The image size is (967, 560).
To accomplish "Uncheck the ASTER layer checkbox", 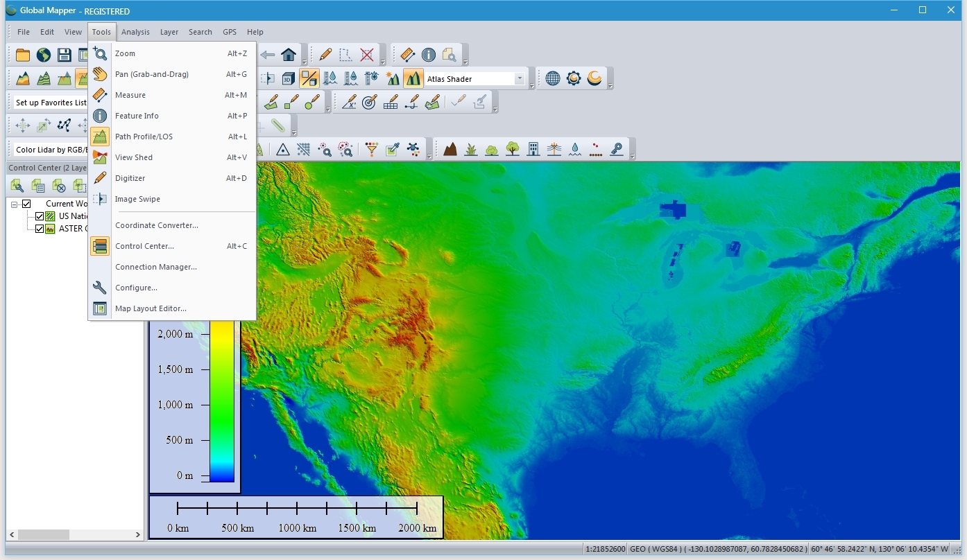I will click(x=40, y=229).
